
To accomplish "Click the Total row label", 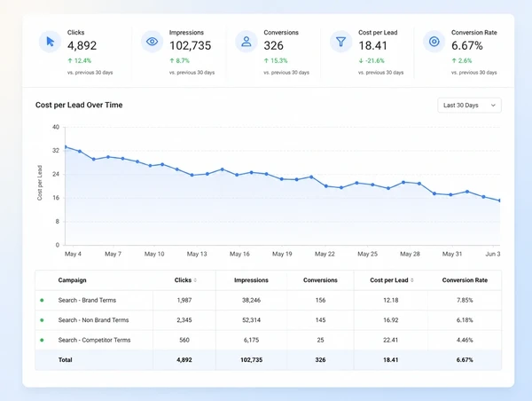I will (65, 360).
